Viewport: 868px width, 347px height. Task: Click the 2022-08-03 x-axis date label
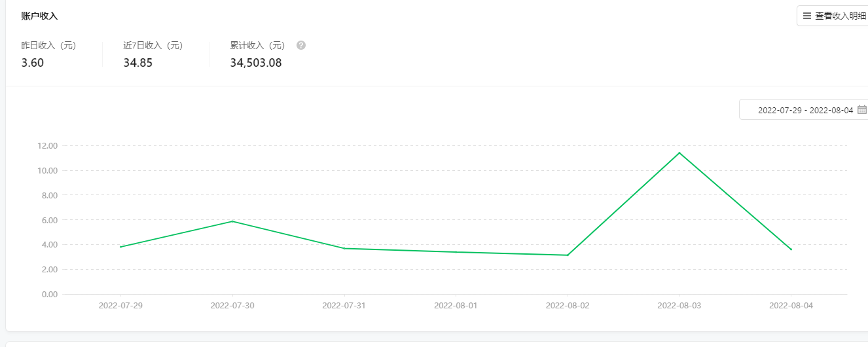pos(679,306)
